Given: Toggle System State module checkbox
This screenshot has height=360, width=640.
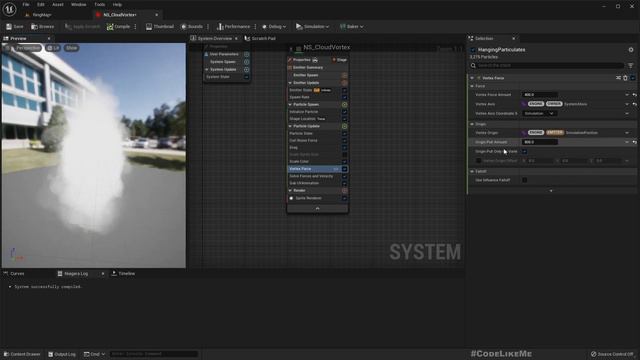Looking at the screenshot, I should tap(247, 77).
